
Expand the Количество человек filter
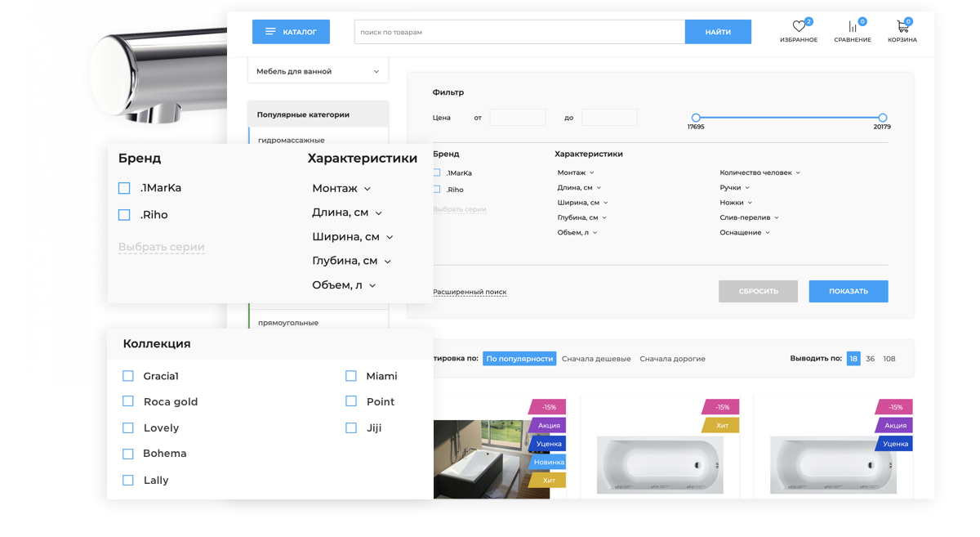click(759, 172)
